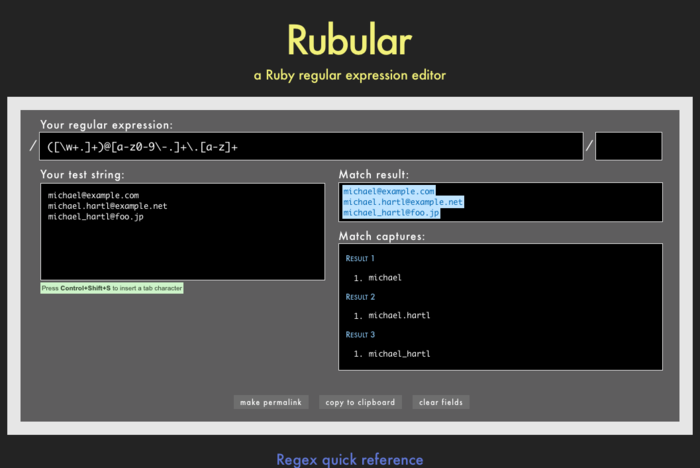
Task: Click the highlighted michael_hartl@foo.jp match result
Action: point(391,213)
